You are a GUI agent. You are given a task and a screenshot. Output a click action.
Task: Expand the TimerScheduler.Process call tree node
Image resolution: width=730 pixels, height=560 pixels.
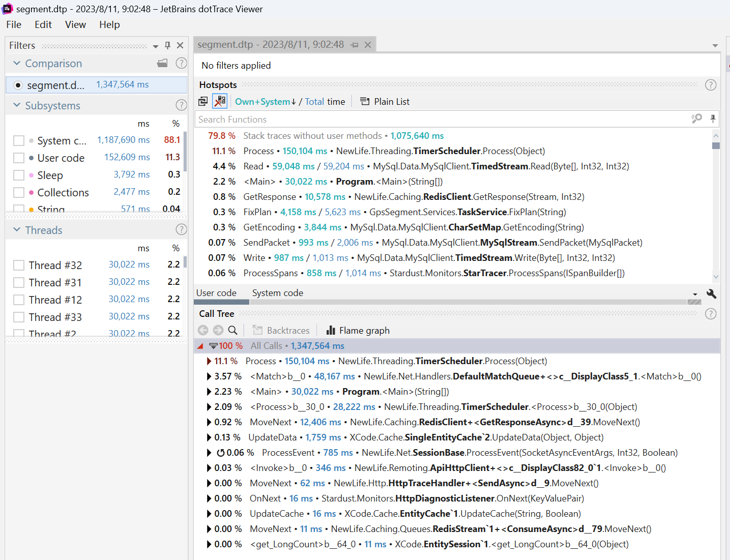pos(209,361)
